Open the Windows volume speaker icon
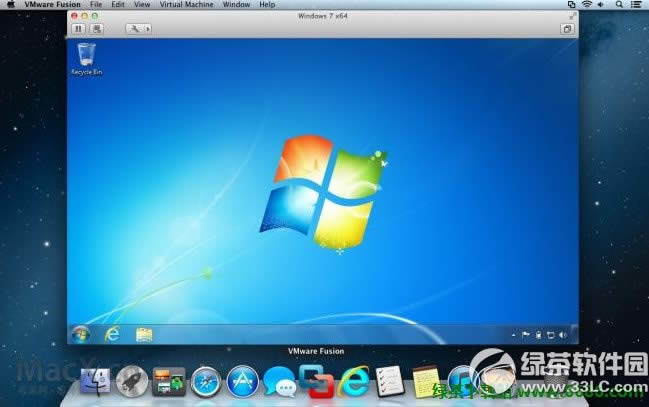This screenshot has width=649, height=407. [x=563, y=335]
